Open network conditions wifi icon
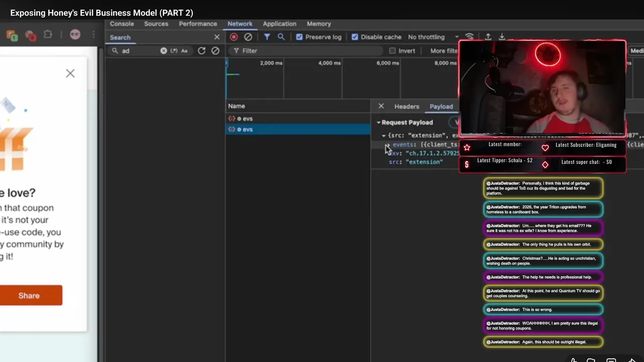The height and width of the screenshot is (362, 644). (x=469, y=37)
